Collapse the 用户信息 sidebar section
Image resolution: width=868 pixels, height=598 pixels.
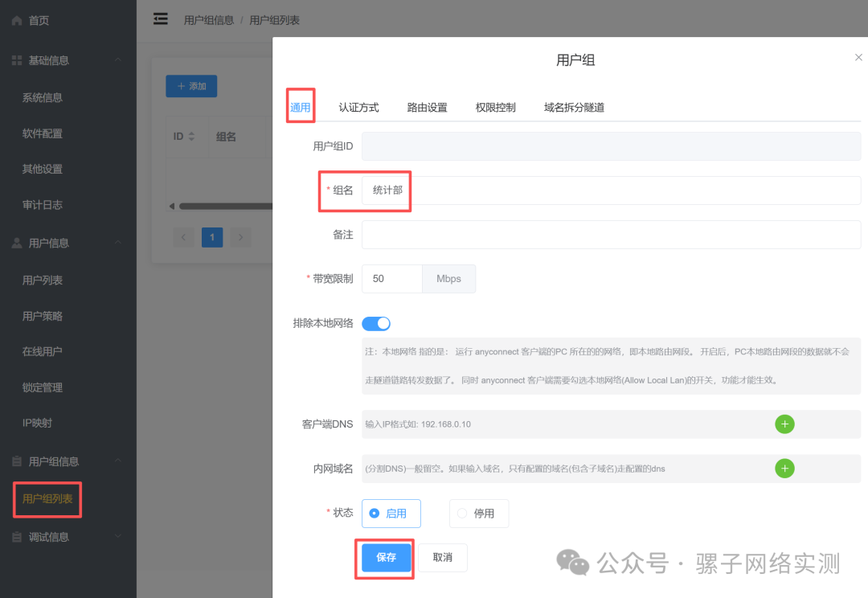point(117,243)
